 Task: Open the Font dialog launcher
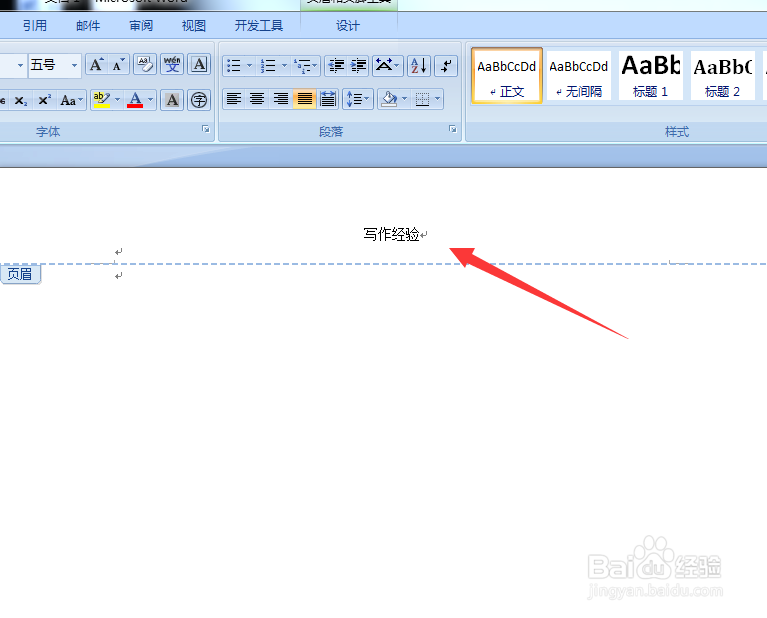click(206, 129)
